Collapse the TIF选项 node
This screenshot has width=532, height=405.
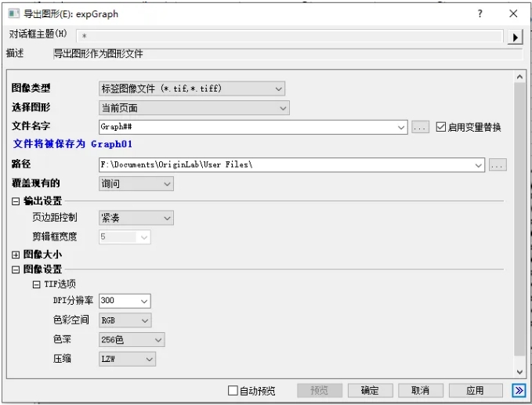(36, 284)
